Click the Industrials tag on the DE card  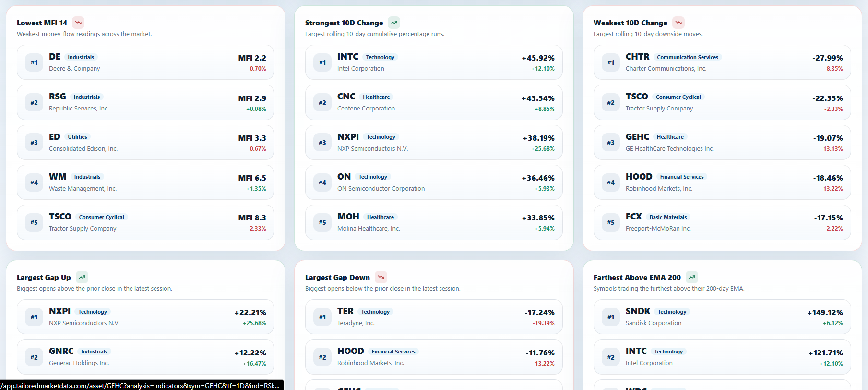[x=81, y=57]
